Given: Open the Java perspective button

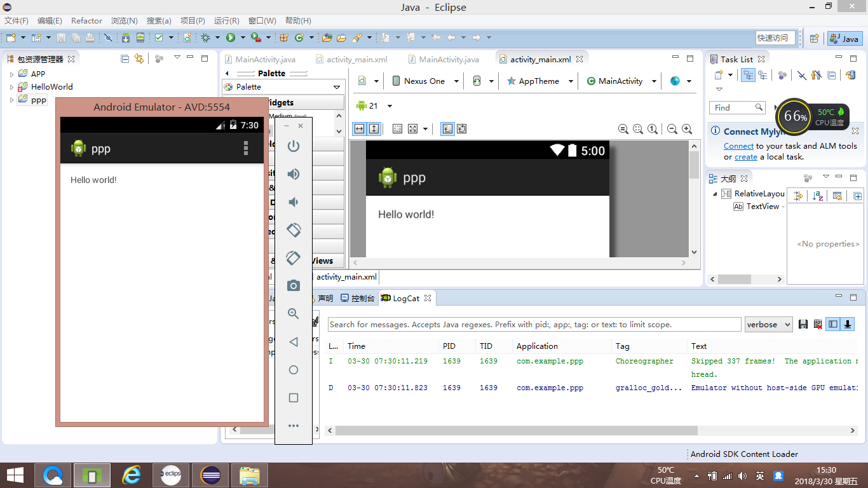Looking at the screenshot, I should tap(844, 39).
